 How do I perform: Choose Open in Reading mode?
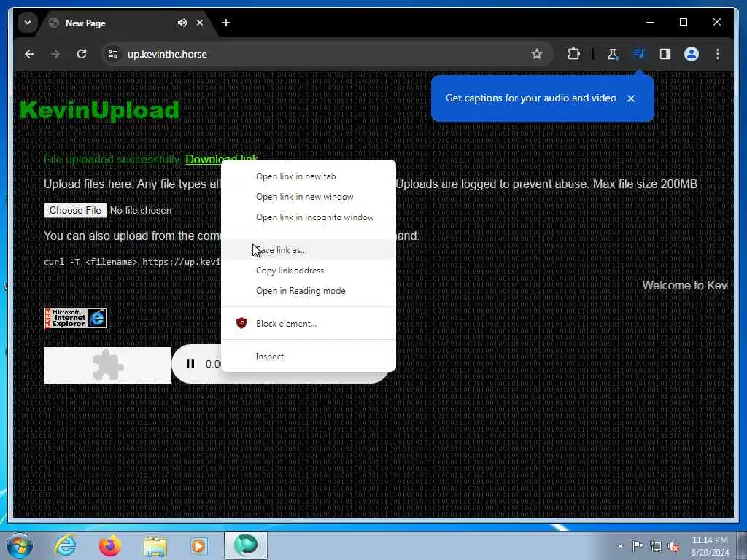[x=309, y=291]
